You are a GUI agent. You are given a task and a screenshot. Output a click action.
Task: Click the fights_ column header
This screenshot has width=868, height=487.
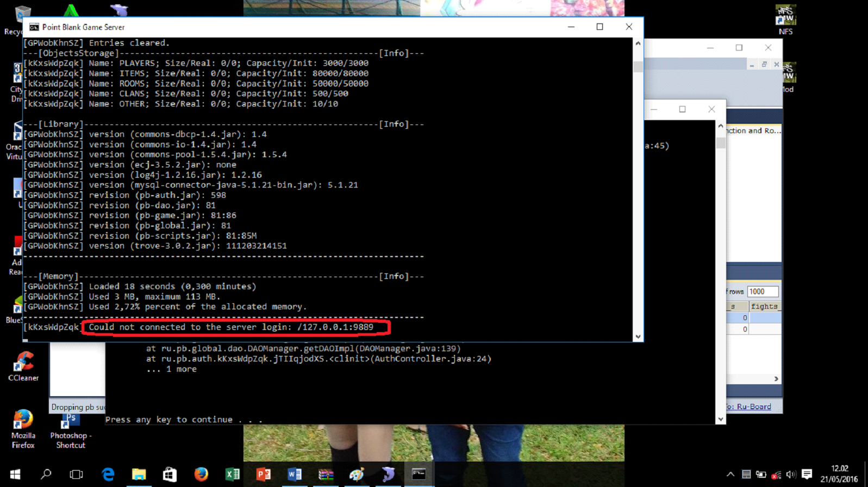coord(765,307)
